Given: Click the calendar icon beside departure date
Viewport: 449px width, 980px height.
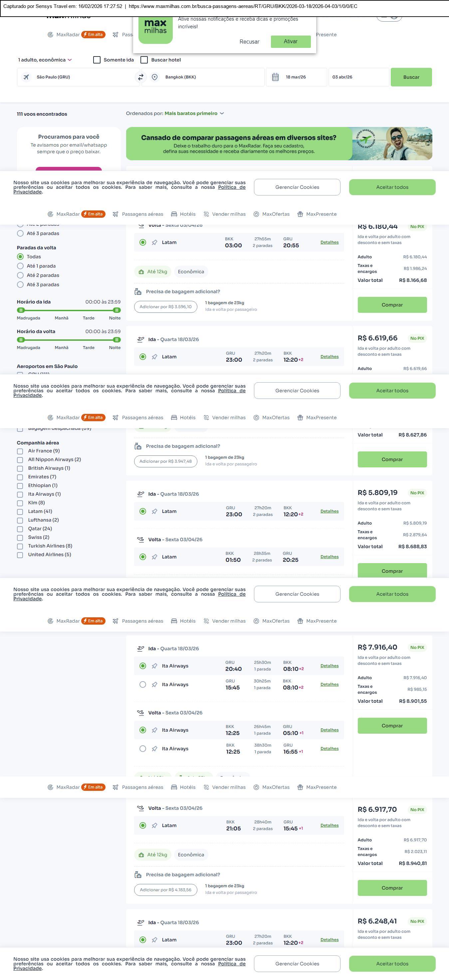Looking at the screenshot, I should point(275,77).
